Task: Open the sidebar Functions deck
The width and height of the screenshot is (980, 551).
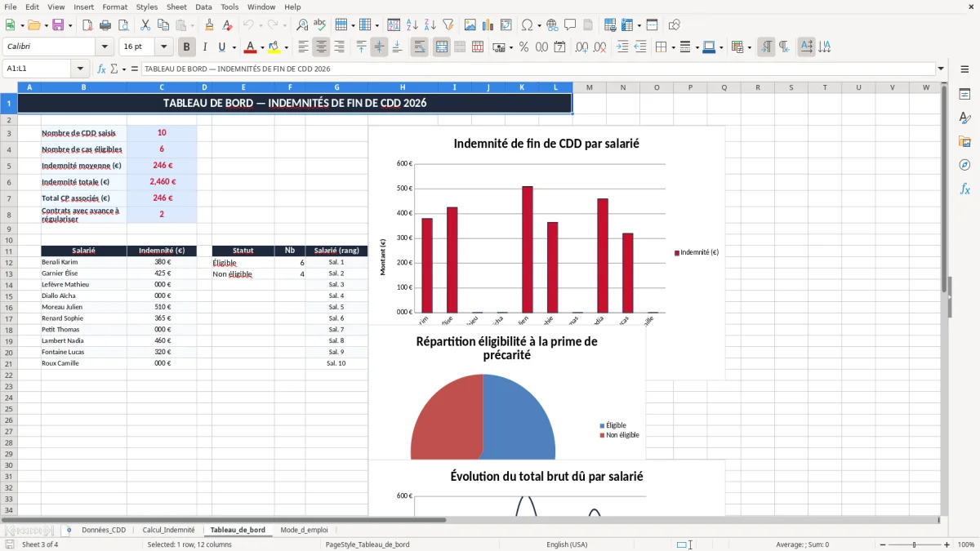Action: [964, 189]
